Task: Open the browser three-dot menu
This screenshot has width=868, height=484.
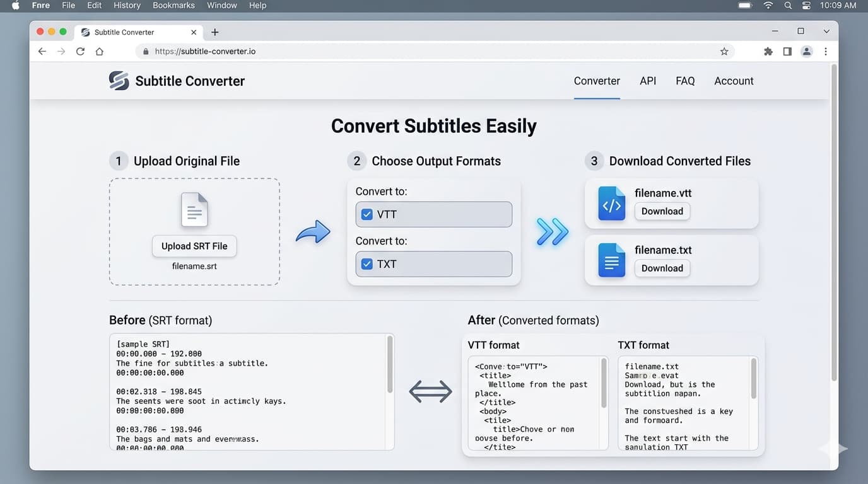Action: (826, 52)
